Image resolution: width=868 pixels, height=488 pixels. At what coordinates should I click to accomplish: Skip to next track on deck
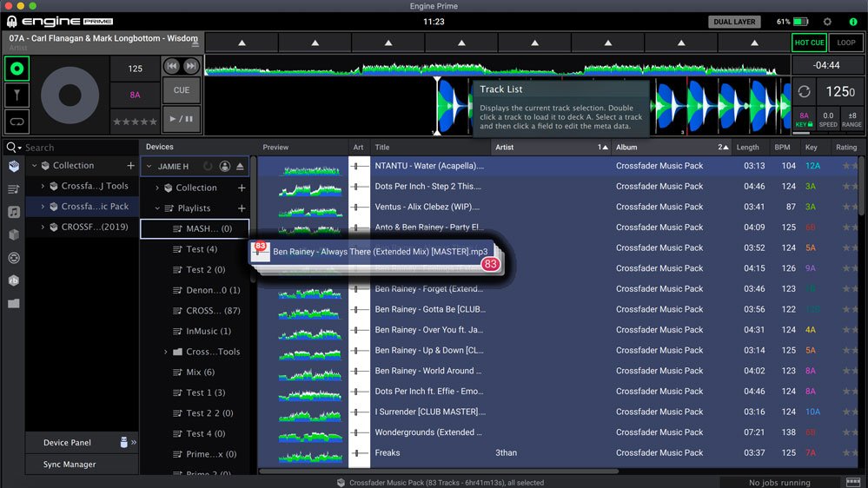coord(190,66)
